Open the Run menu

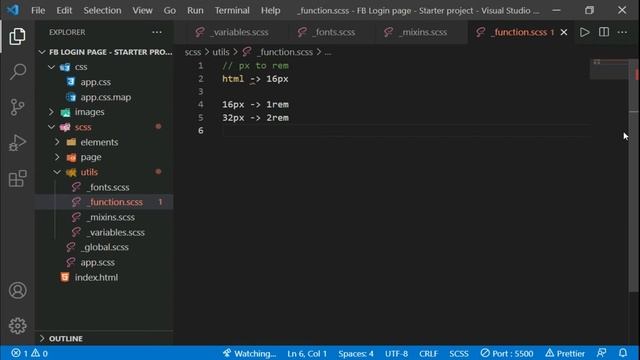195,10
